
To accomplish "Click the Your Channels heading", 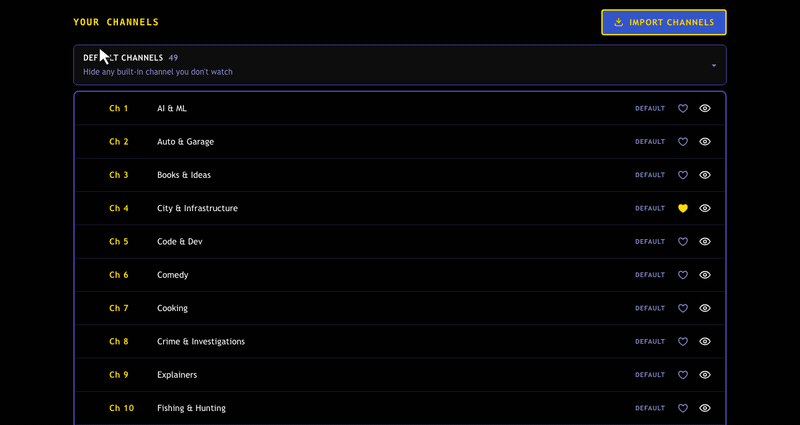I will pos(116,22).
